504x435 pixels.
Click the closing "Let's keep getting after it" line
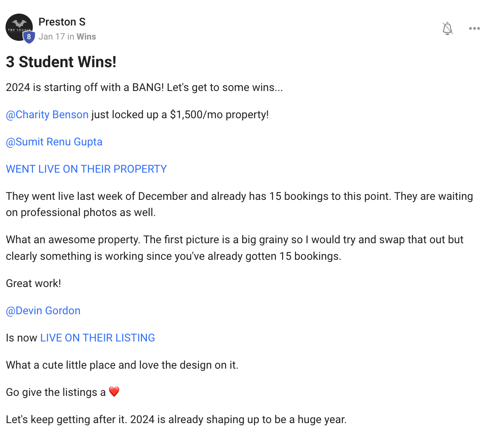click(176, 420)
